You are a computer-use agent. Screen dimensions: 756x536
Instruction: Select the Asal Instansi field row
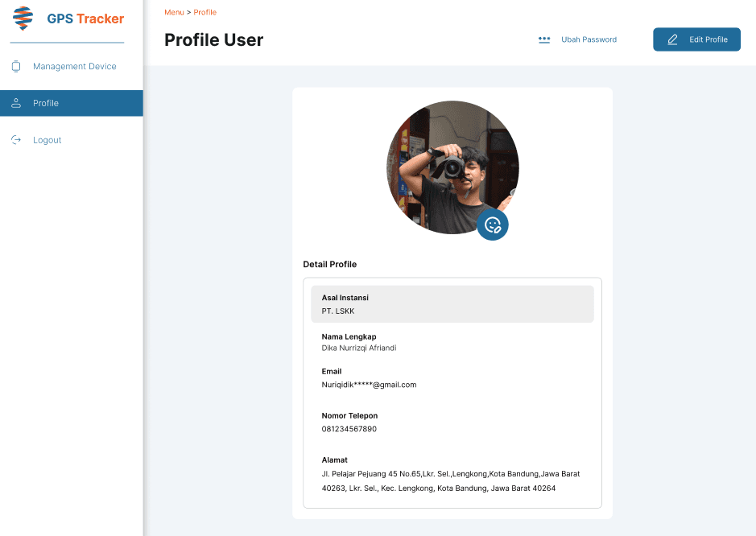coord(452,303)
